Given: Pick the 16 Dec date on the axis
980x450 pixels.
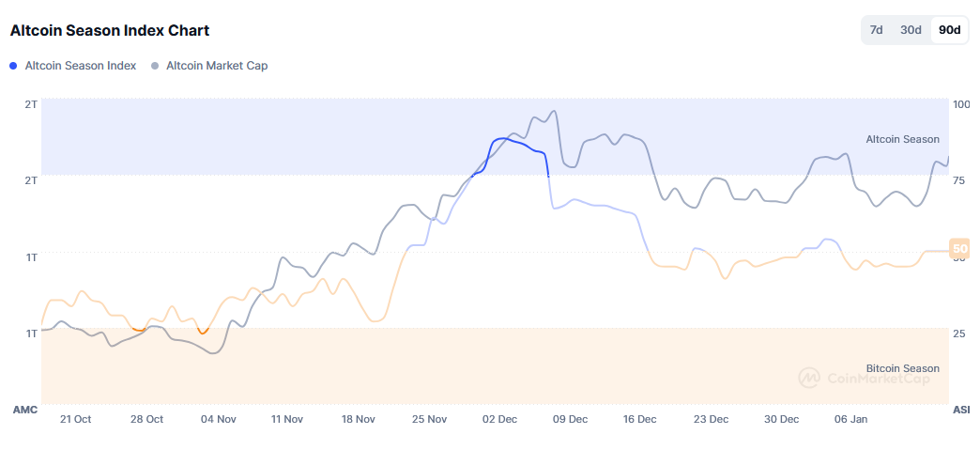Looking at the screenshot, I should (x=639, y=419).
